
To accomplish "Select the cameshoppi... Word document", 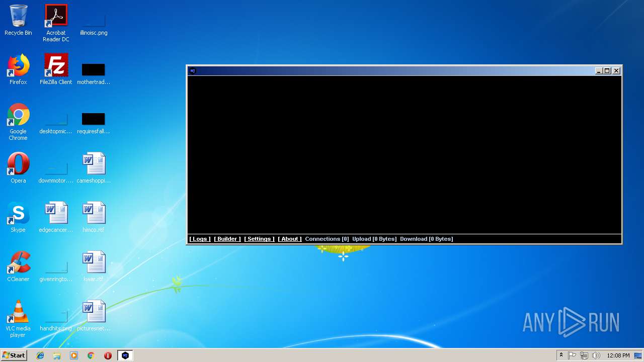I will [94, 168].
